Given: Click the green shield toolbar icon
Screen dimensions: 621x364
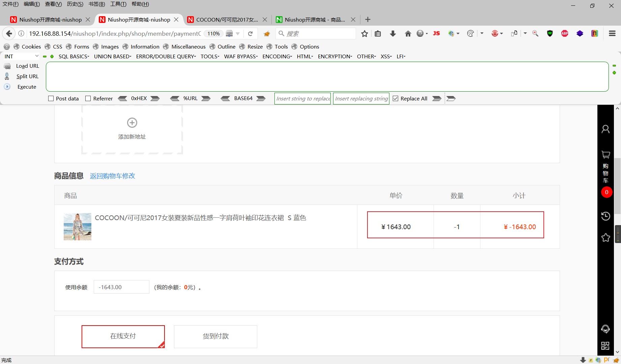Looking at the screenshot, I should click(550, 33).
